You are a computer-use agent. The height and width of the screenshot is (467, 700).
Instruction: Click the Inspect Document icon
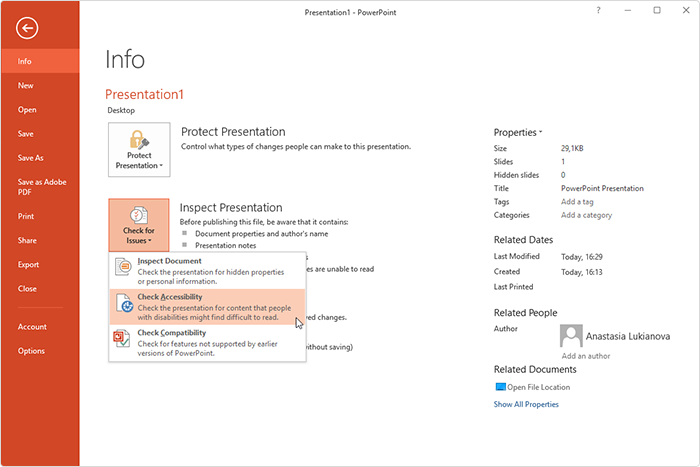point(123,267)
